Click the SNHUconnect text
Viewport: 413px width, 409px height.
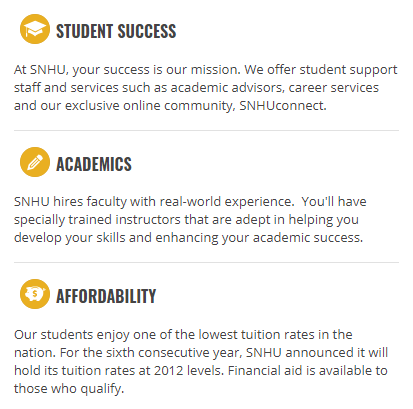(x=283, y=106)
